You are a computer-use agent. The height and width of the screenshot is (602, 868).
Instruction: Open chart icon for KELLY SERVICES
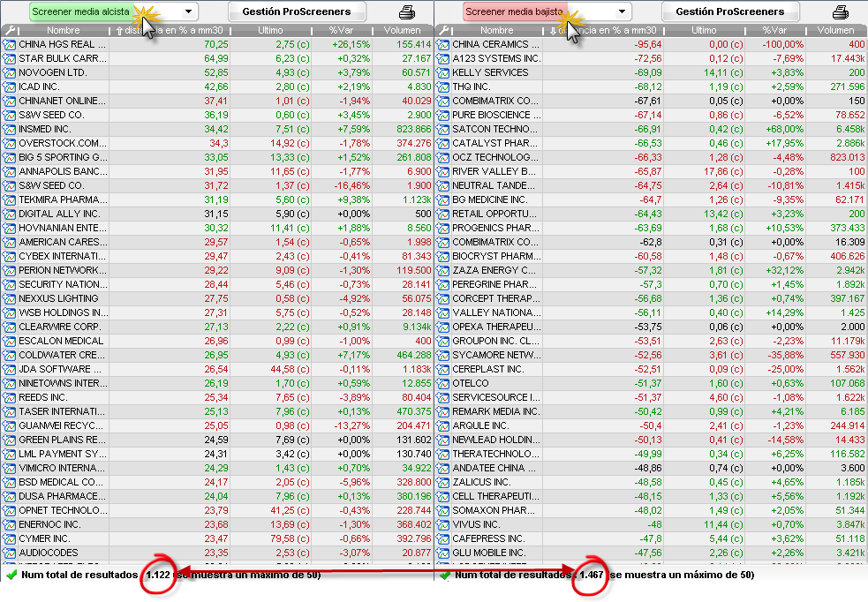[x=442, y=72]
